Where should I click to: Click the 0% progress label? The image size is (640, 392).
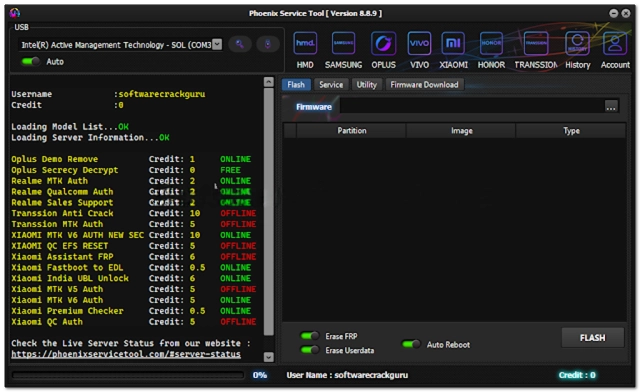260,375
